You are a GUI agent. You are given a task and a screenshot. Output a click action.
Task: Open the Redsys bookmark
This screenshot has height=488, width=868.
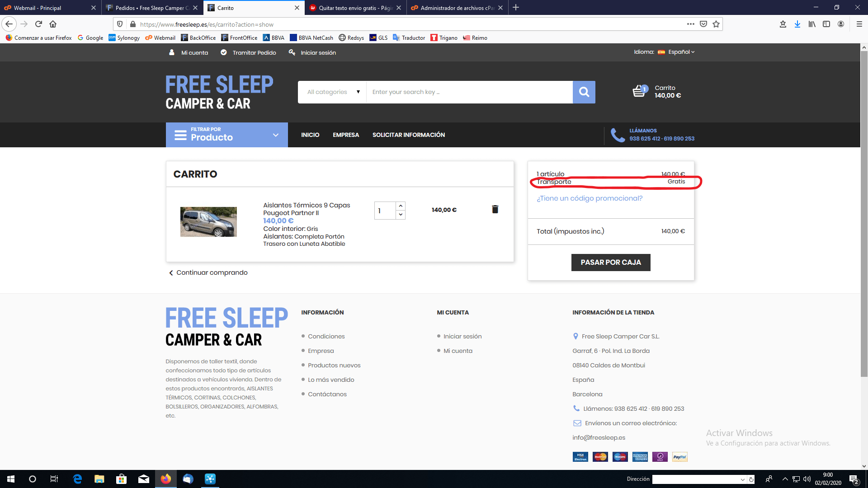pyautogui.click(x=351, y=38)
